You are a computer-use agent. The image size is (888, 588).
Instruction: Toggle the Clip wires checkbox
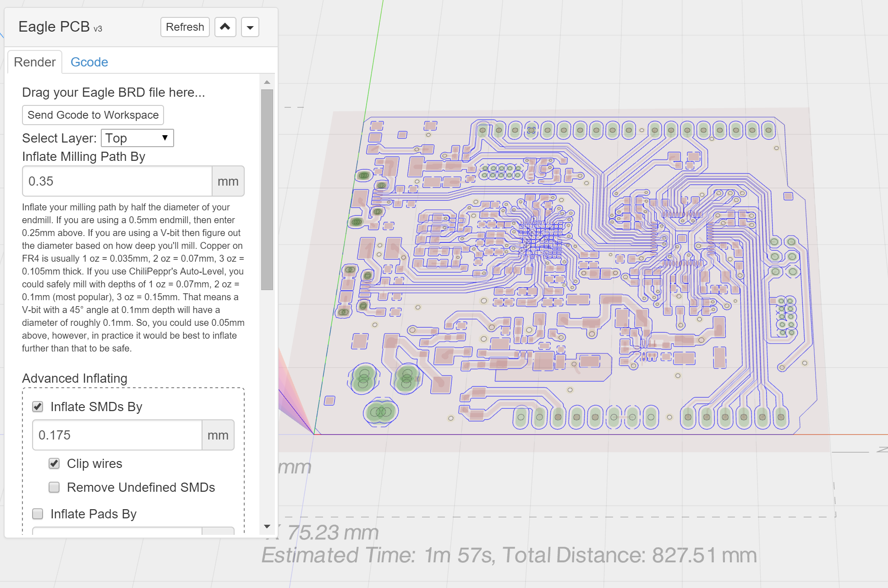[x=54, y=463]
